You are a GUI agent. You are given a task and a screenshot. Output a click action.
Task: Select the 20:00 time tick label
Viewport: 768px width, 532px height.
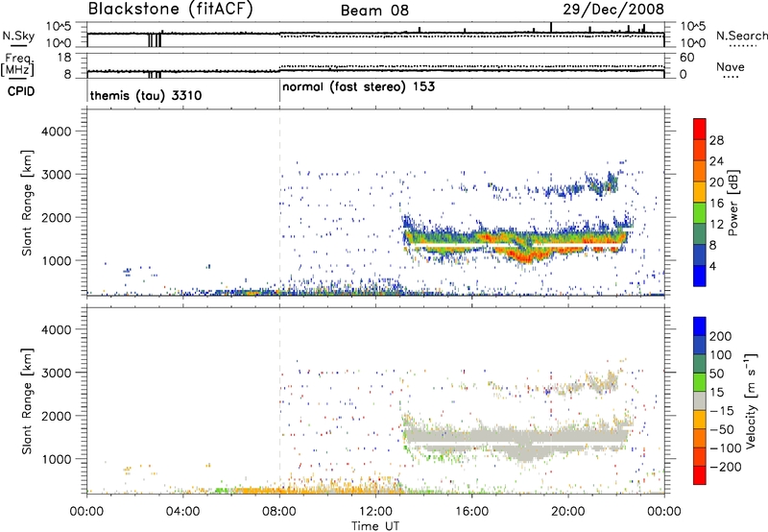pos(568,512)
